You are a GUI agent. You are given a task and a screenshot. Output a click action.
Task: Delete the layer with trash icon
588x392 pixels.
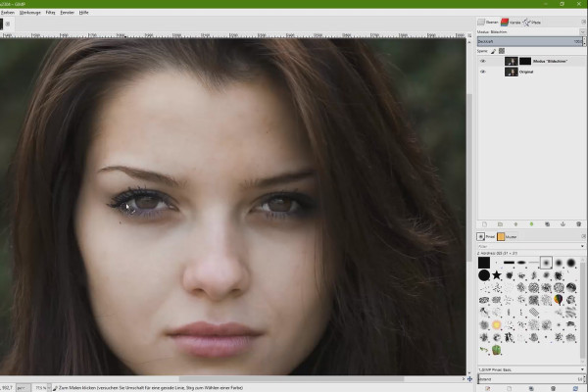click(x=578, y=224)
